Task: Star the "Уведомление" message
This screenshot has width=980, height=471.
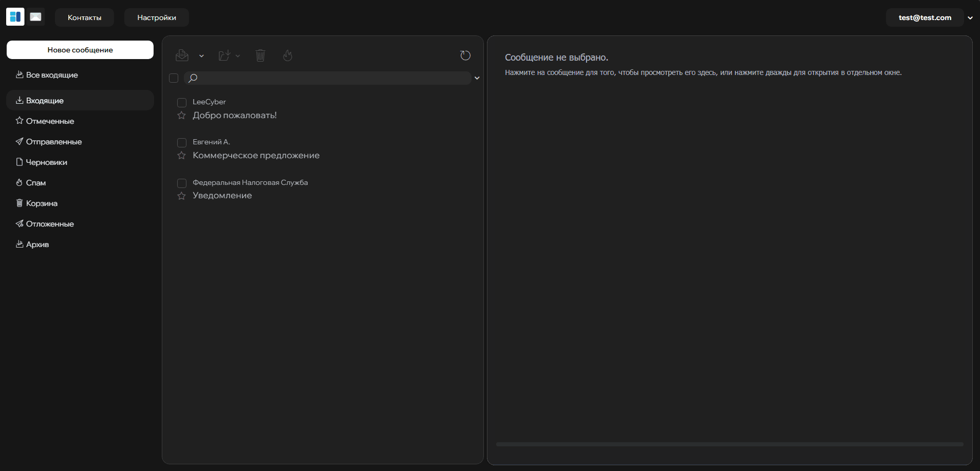Action: pyautogui.click(x=181, y=196)
